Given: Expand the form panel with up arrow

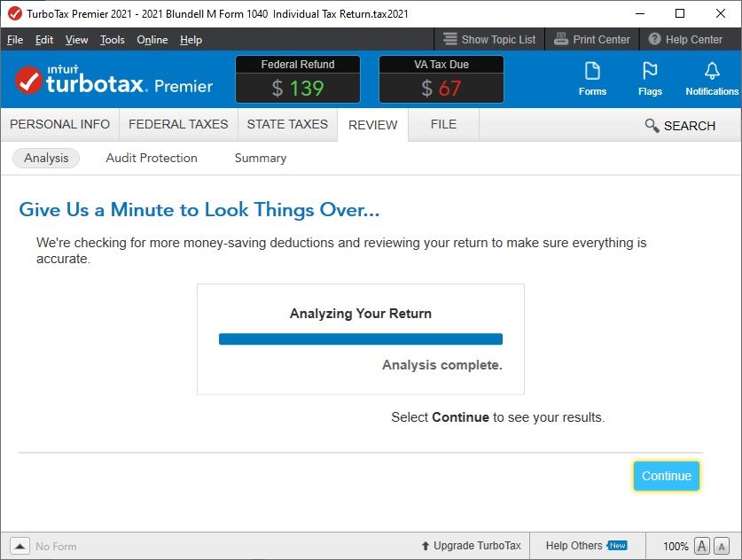Looking at the screenshot, I should tap(20, 547).
